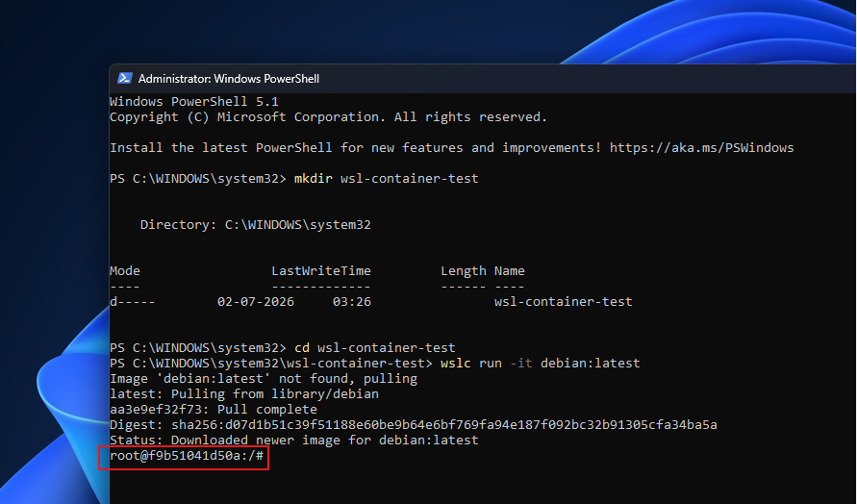This screenshot has height=504, width=857.
Task: Click the sha256 digest line
Action: pos(414,425)
